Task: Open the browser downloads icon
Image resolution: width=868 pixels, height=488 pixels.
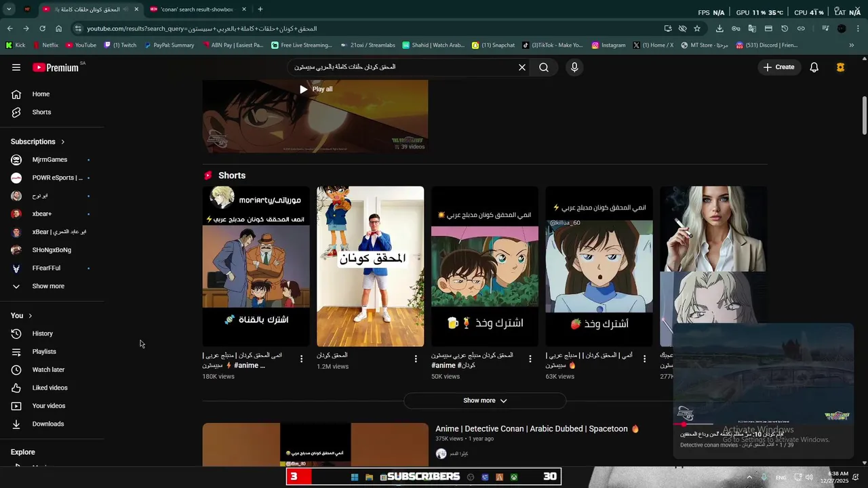Action: pos(719,28)
